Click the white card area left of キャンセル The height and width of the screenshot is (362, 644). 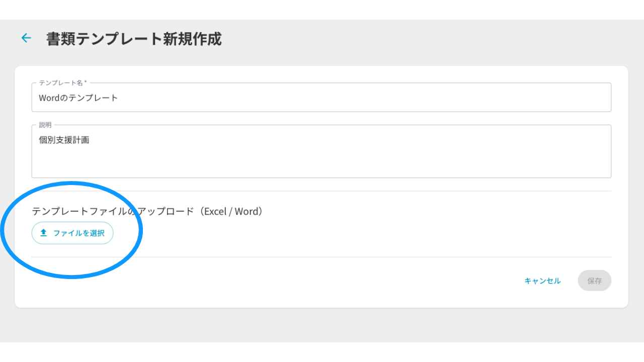[272, 281]
